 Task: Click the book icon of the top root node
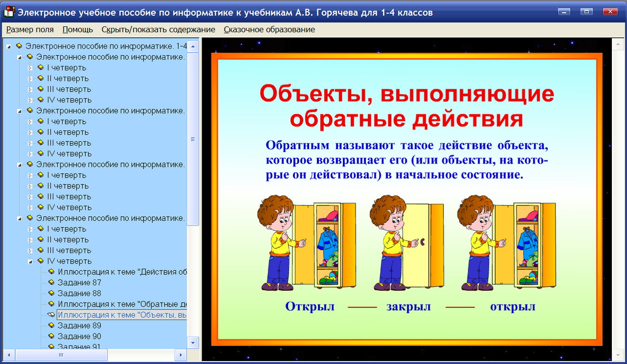pyautogui.click(x=20, y=45)
